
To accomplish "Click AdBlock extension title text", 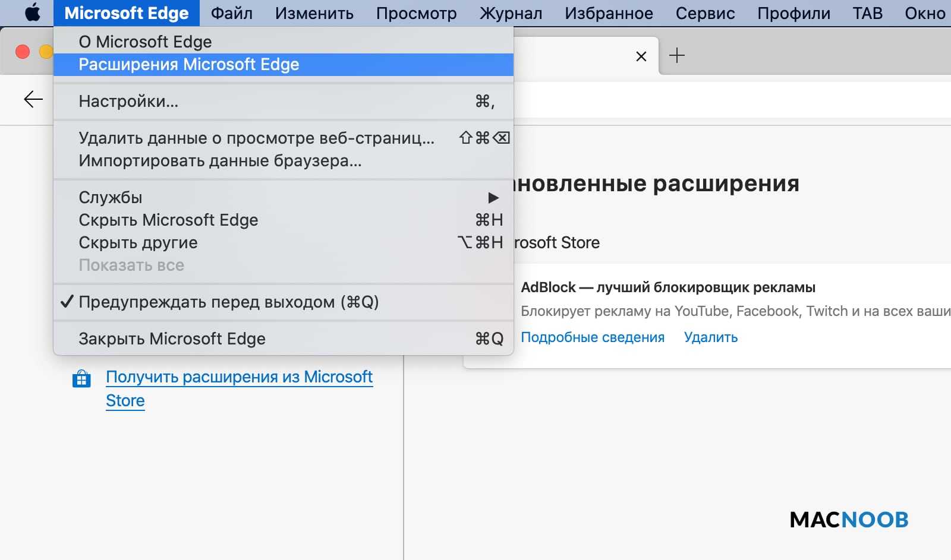I will pyautogui.click(x=668, y=287).
